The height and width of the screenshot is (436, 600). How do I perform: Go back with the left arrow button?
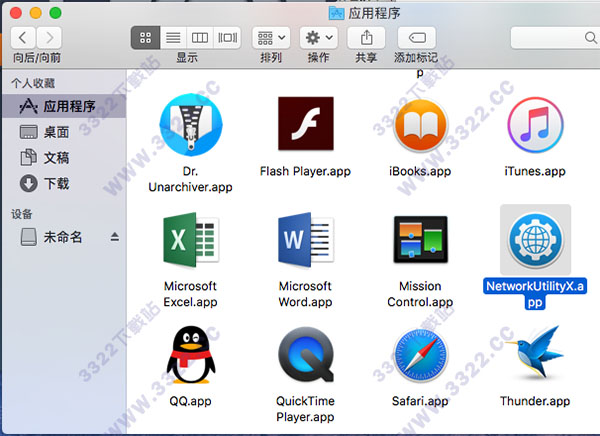[23, 38]
